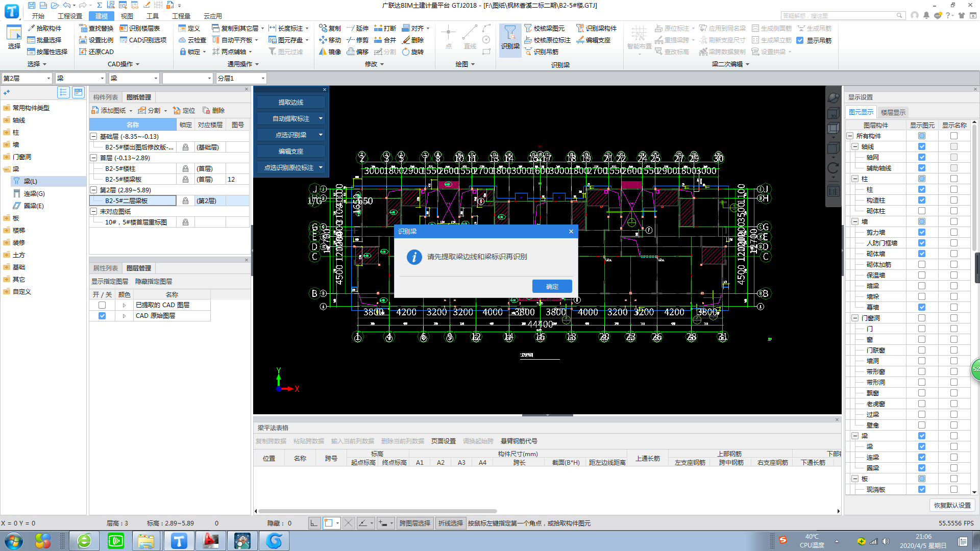Toggle 所有构件 display element checkbox
Image resolution: width=980 pixels, height=551 pixels.
(x=922, y=136)
